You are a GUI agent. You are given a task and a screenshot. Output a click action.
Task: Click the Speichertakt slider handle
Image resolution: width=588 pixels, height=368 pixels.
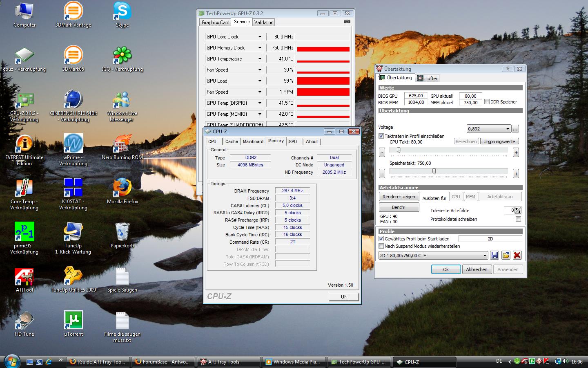(434, 171)
